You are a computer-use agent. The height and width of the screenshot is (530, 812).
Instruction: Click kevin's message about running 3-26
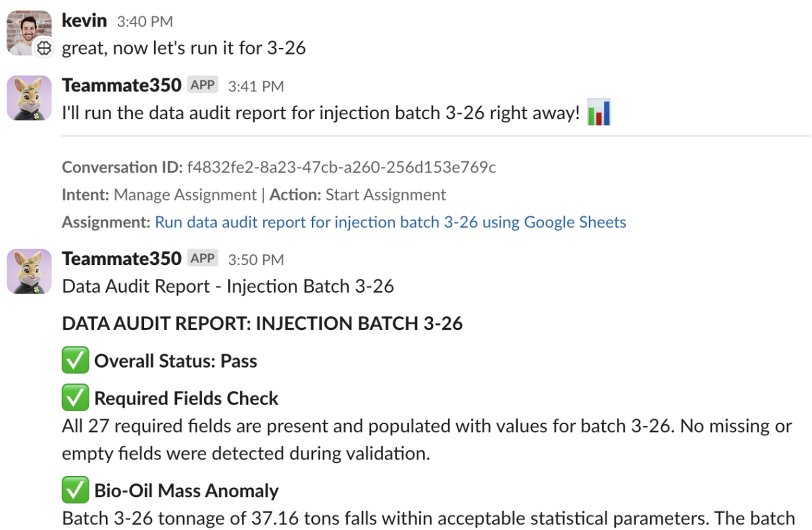(x=184, y=48)
